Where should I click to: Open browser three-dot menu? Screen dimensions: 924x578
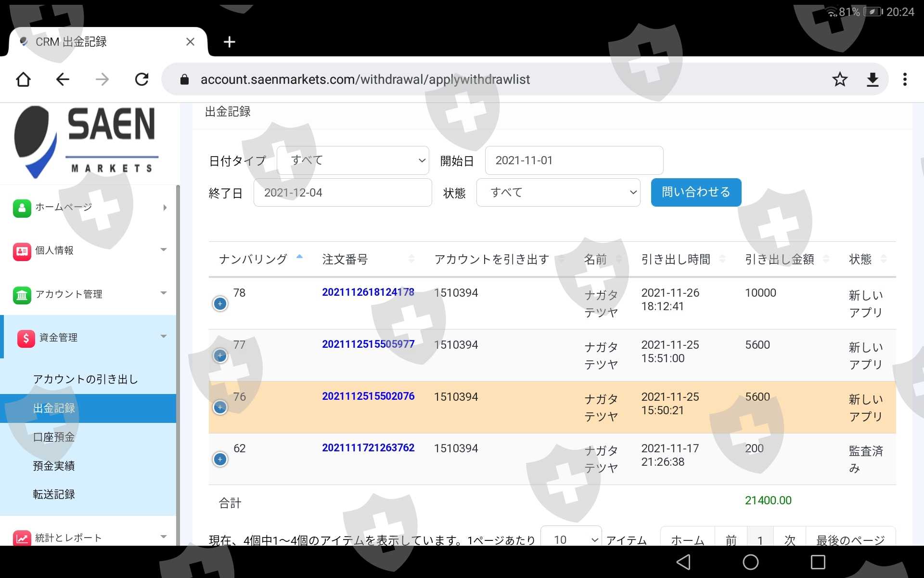(x=905, y=79)
